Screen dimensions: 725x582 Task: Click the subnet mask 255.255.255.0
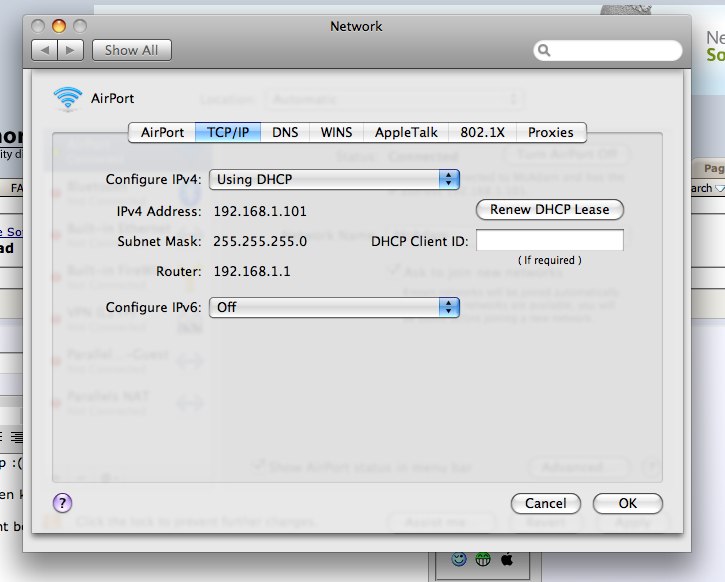click(x=260, y=241)
